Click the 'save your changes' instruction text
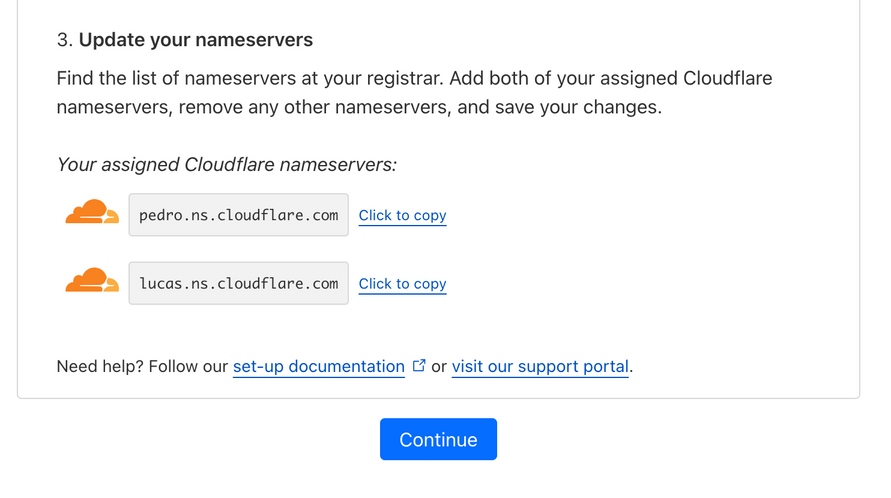Image resolution: width=891 pixels, height=498 pixels. click(x=591, y=107)
